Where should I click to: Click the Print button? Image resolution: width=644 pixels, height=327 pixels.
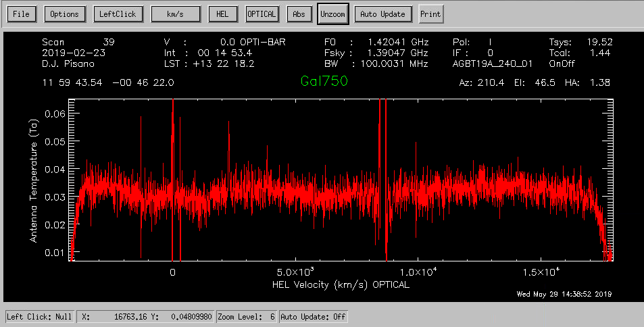coord(430,14)
